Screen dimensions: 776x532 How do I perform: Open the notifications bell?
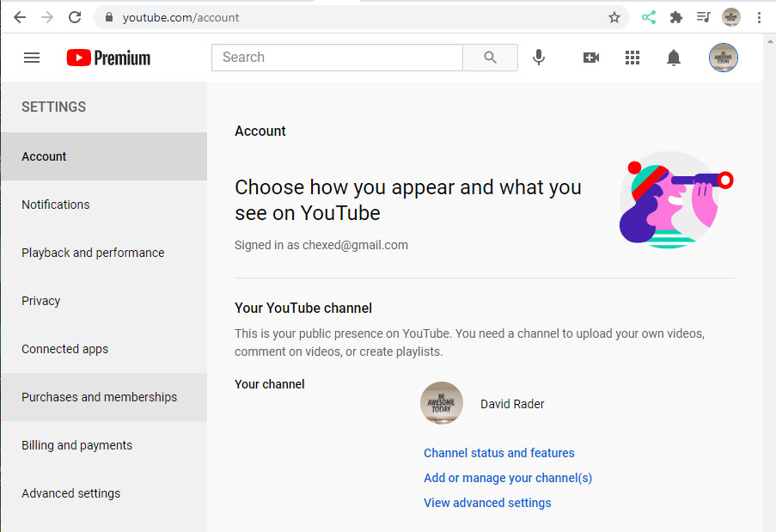click(x=673, y=58)
